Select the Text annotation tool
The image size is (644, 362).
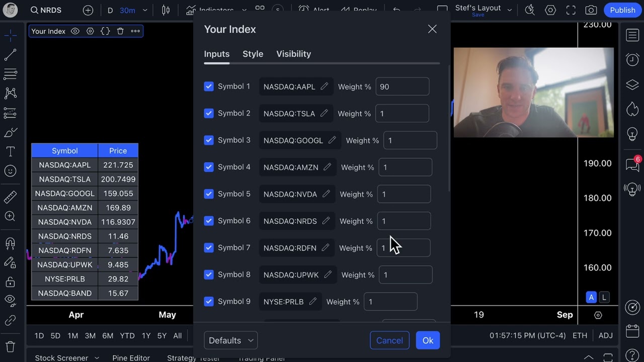pyautogui.click(x=10, y=151)
